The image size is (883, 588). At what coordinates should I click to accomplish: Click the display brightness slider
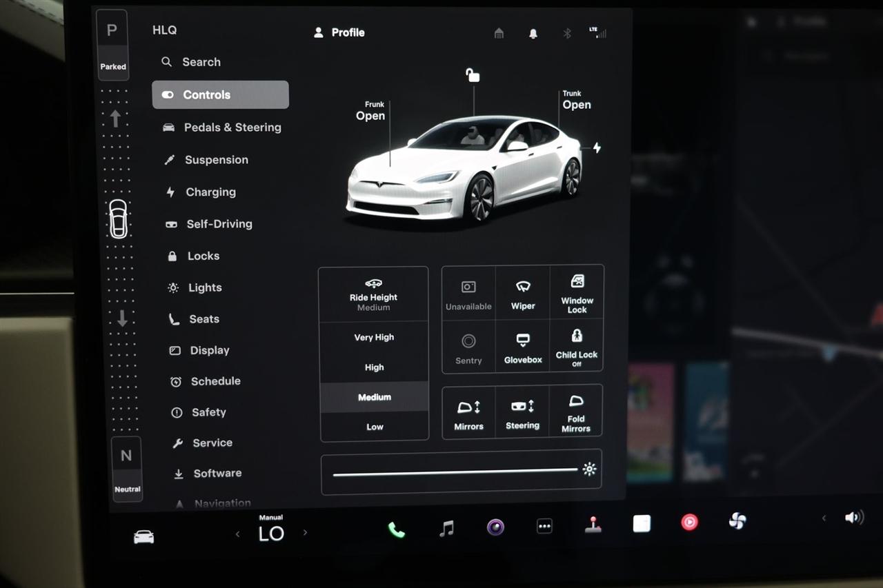[455, 472]
